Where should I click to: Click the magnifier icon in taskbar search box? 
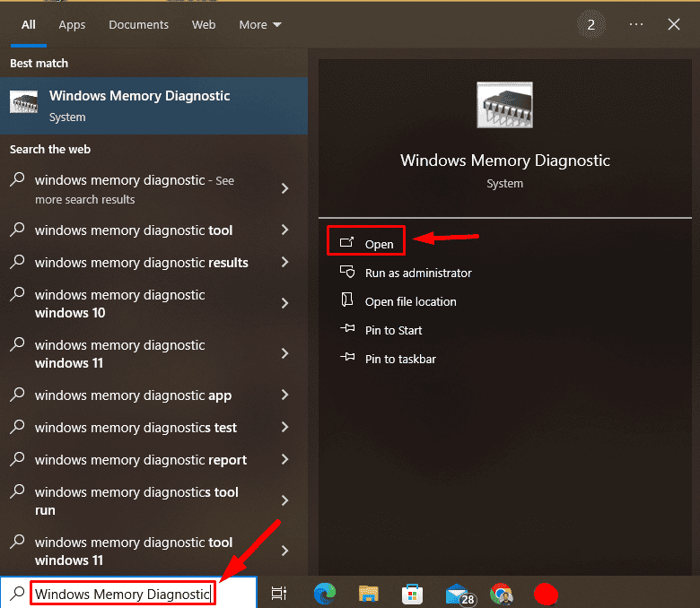[17, 594]
